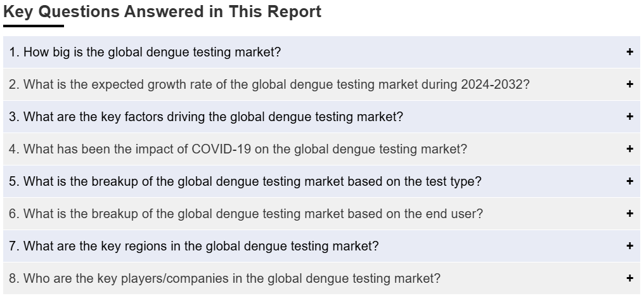Click plus icon for key factors question
This screenshot has height=298, width=644.
click(x=629, y=117)
